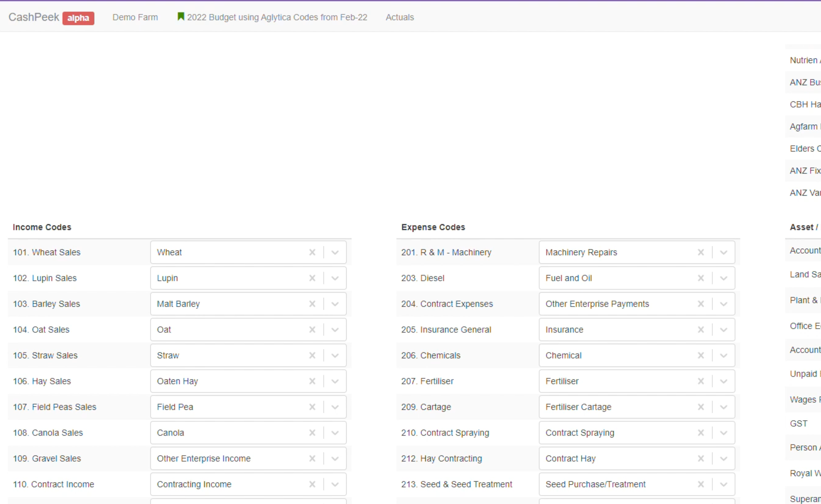This screenshot has width=821, height=504.
Task: Select the 101. Wheat Sales label
Action: tap(47, 252)
